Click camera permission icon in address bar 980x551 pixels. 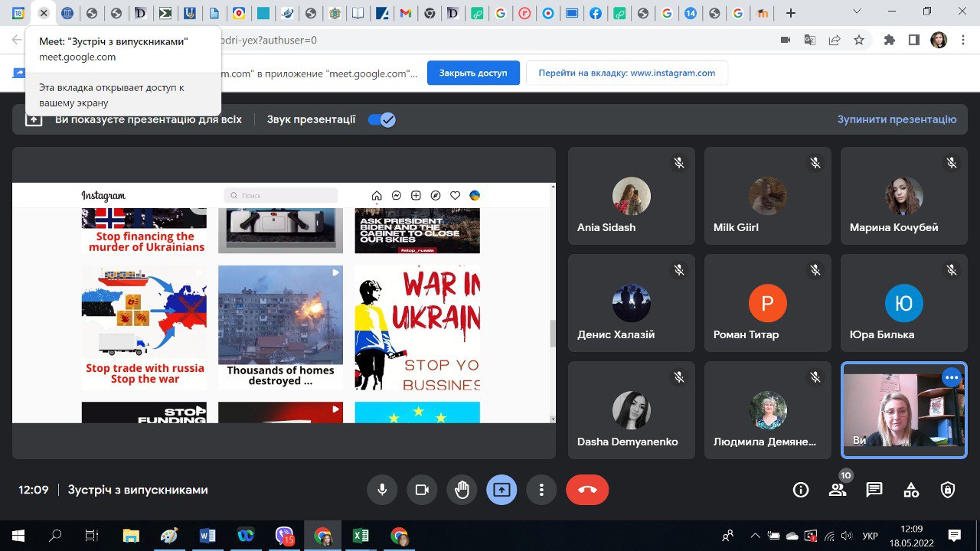point(785,40)
